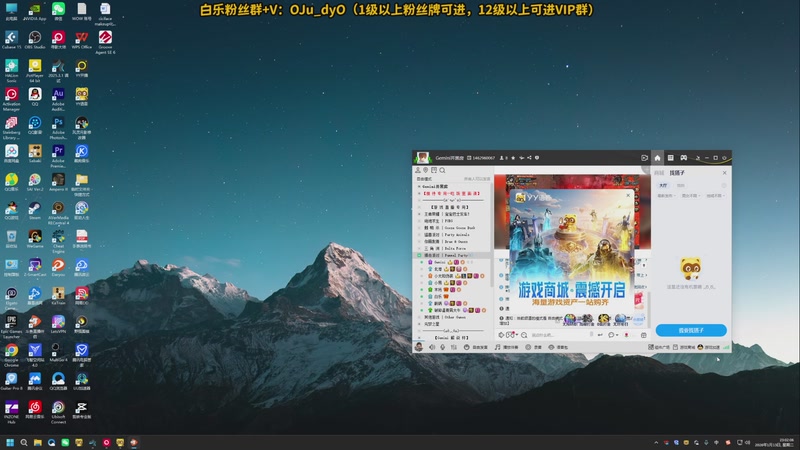Image resolution: width=800 pixels, height=450 pixels.
Task: Launch Adobe Premiere from the desktop
Action: tap(58, 156)
